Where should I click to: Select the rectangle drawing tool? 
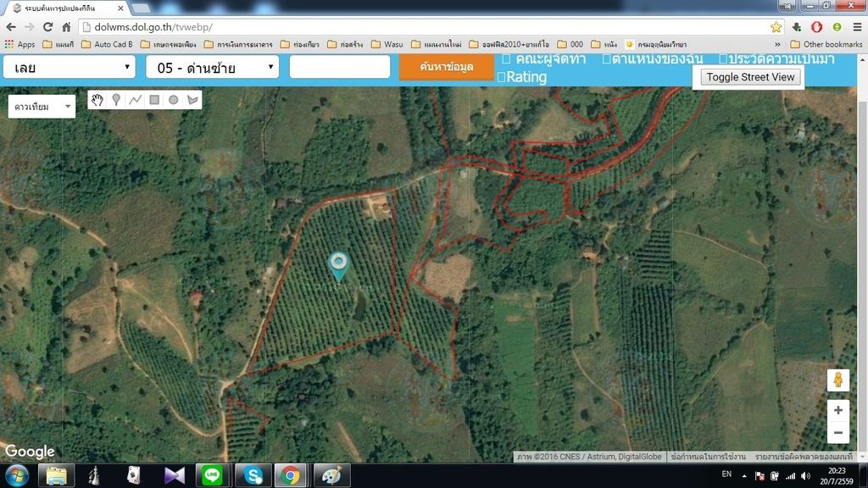(x=154, y=100)
